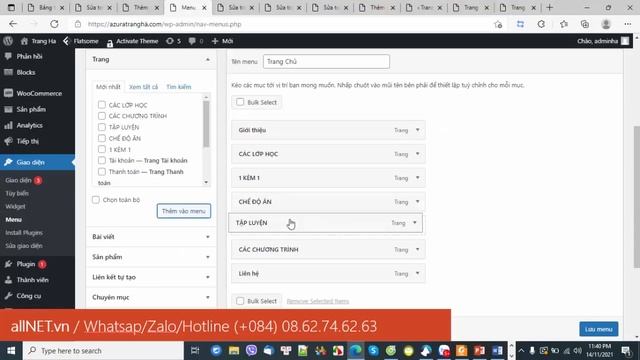Open browser collections icon
The width and height of the screenshot is (640, 360).
coord(584,24)
